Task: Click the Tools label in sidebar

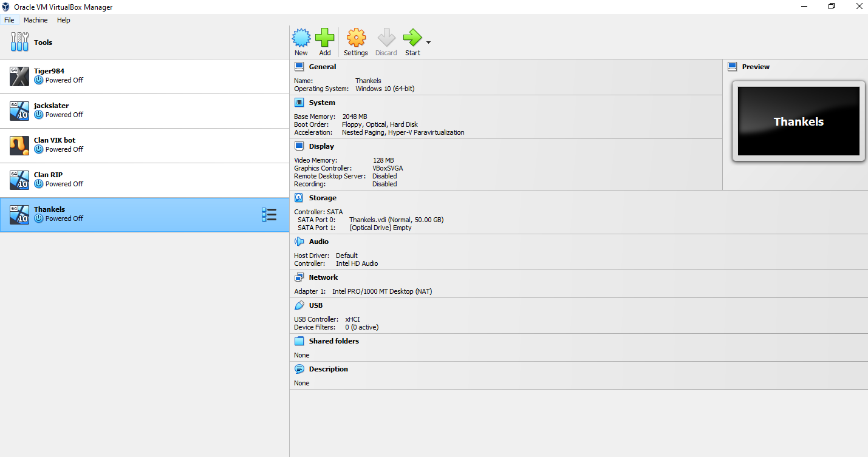Action: (x=43, y=42)
